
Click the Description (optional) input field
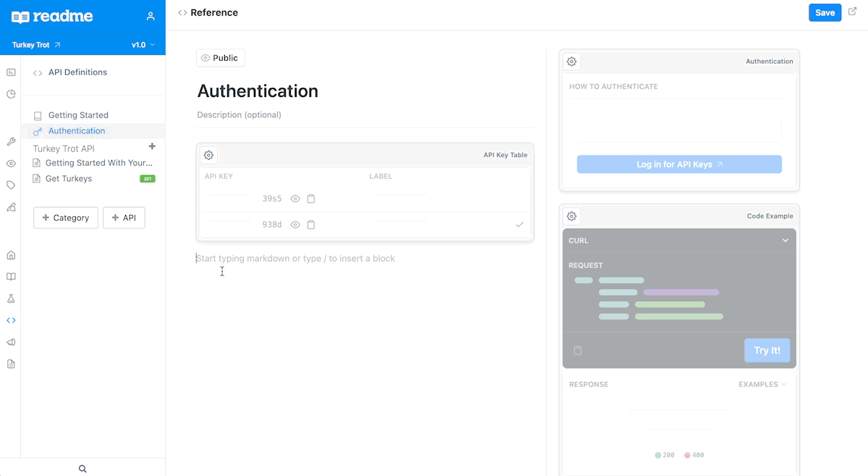pyautogui.click(x=239, y=114)
